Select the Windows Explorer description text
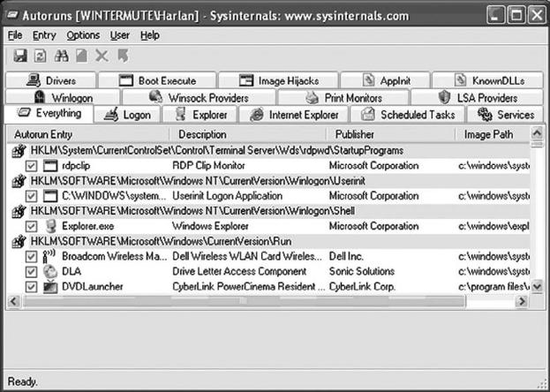The width and height of the screenshot is (550, 392). pos(210,226)
